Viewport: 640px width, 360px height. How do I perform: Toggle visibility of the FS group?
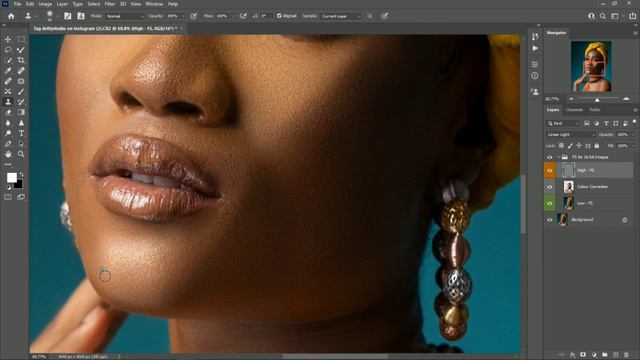click(x=549, y=157)
